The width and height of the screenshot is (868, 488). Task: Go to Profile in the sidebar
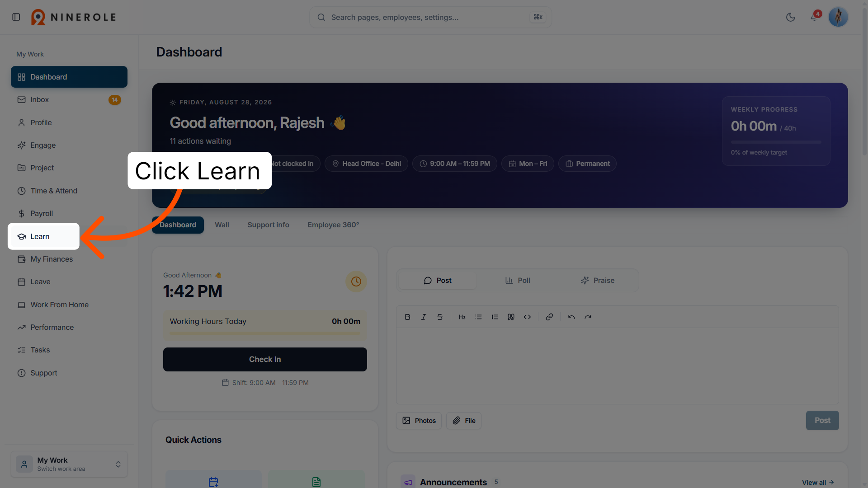[x=69, y=122]
